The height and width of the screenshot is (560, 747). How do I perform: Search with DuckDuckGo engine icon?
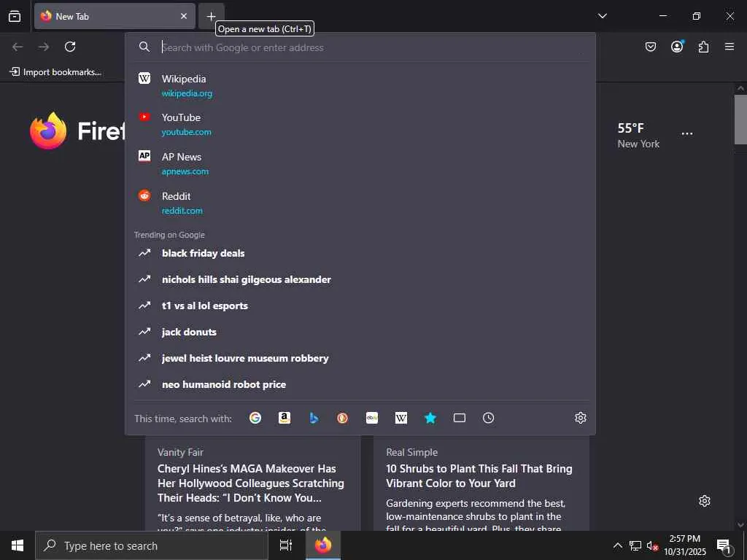click(x=343, y=418)
